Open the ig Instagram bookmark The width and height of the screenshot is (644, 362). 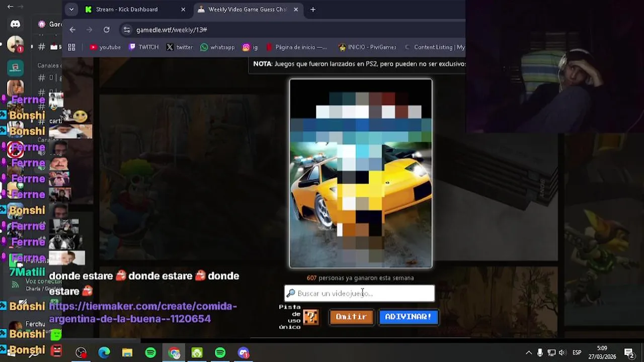click(250, 47)
